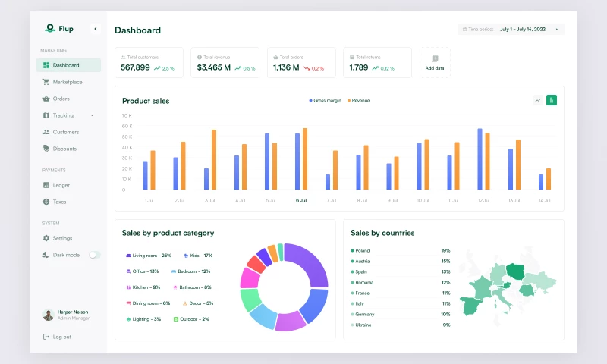Click the Log out link
The image size is (607, 364).
point(58,337)
